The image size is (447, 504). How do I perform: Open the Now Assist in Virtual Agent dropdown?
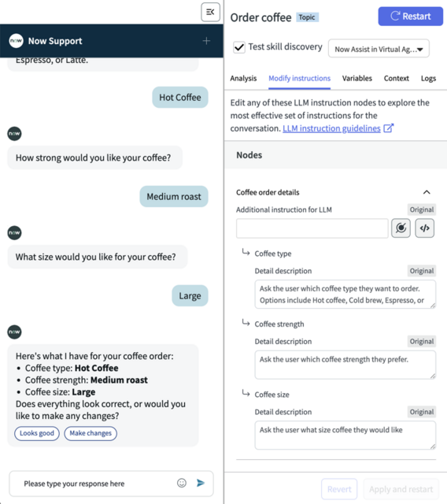click(379, 49)
